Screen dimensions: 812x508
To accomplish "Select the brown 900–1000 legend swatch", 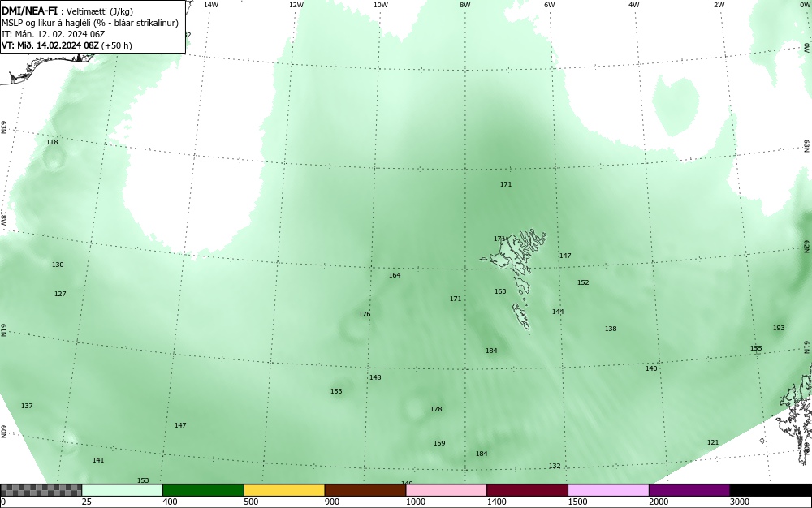I will click(365, 490).
